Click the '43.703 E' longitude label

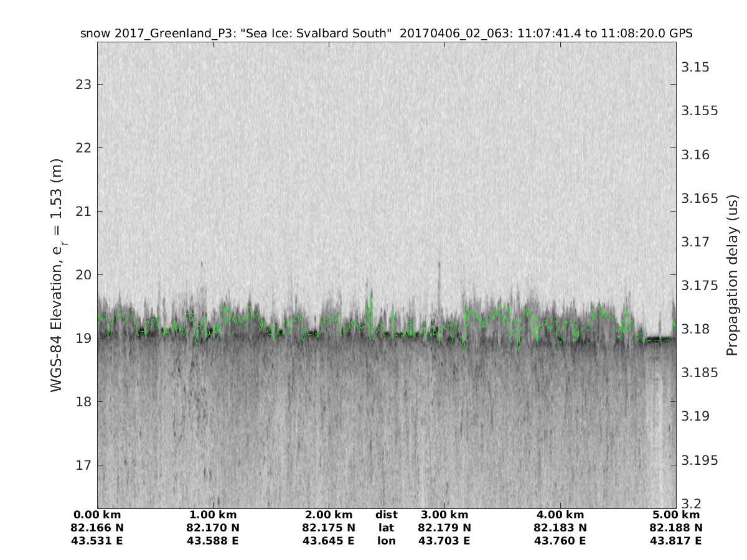444,541
